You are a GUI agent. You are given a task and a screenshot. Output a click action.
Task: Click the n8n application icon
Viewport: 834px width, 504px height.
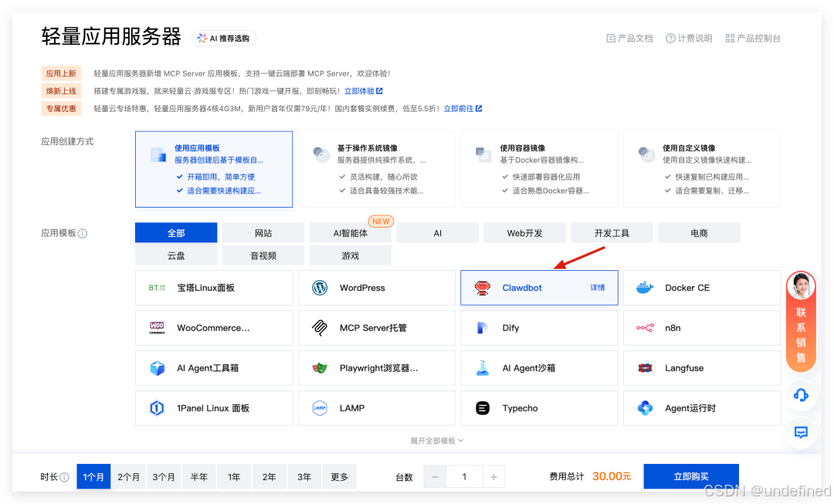point(645,327)
